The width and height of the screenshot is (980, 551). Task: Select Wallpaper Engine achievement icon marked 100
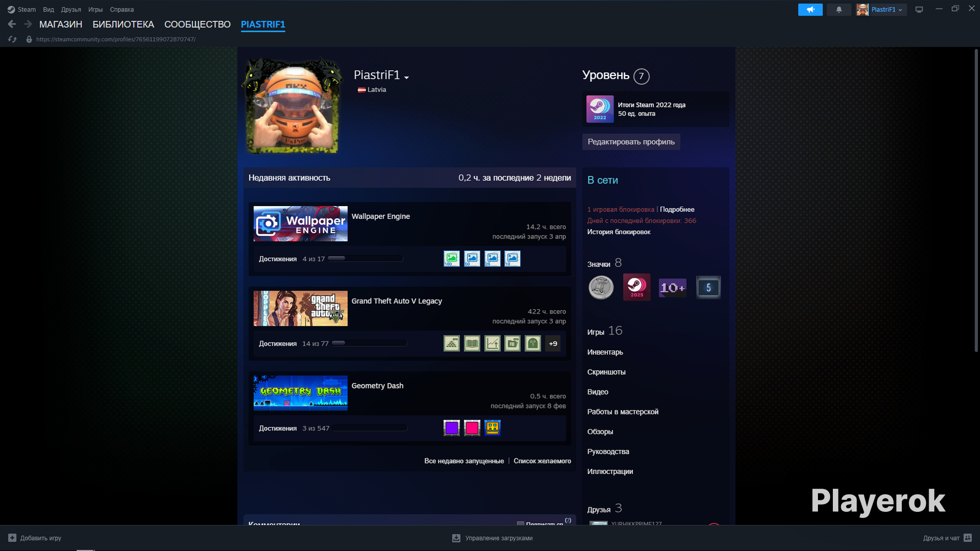coord(451,258)
